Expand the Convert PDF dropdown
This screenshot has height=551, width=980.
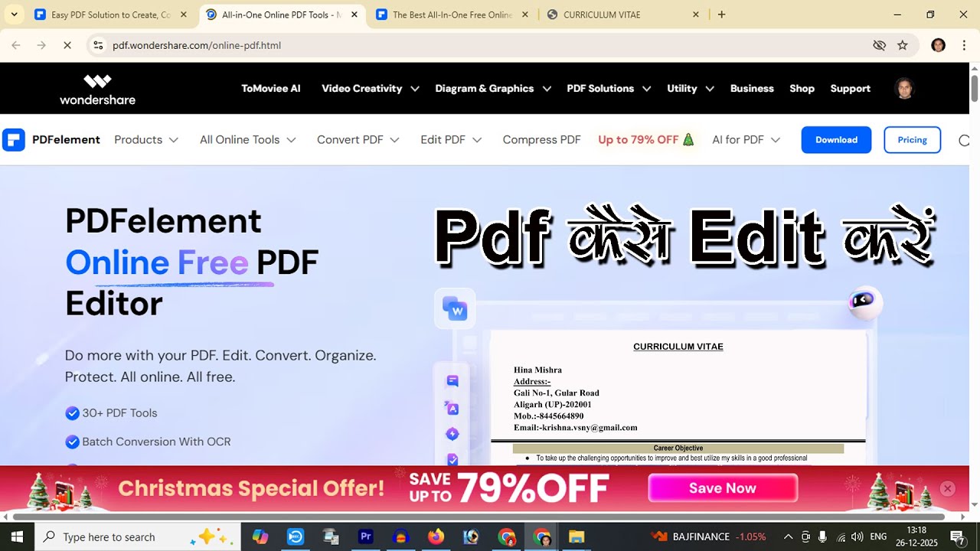(x=358, y=140)
